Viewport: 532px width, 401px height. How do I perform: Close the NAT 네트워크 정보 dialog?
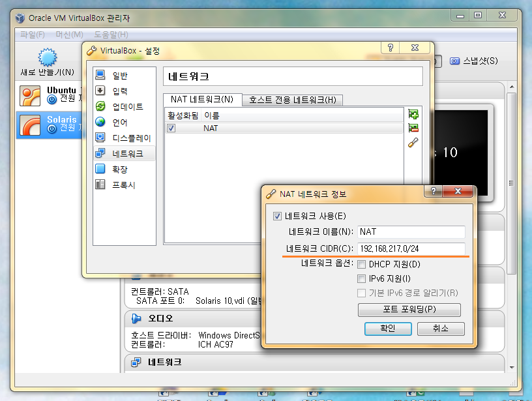(x=458, y=191)
